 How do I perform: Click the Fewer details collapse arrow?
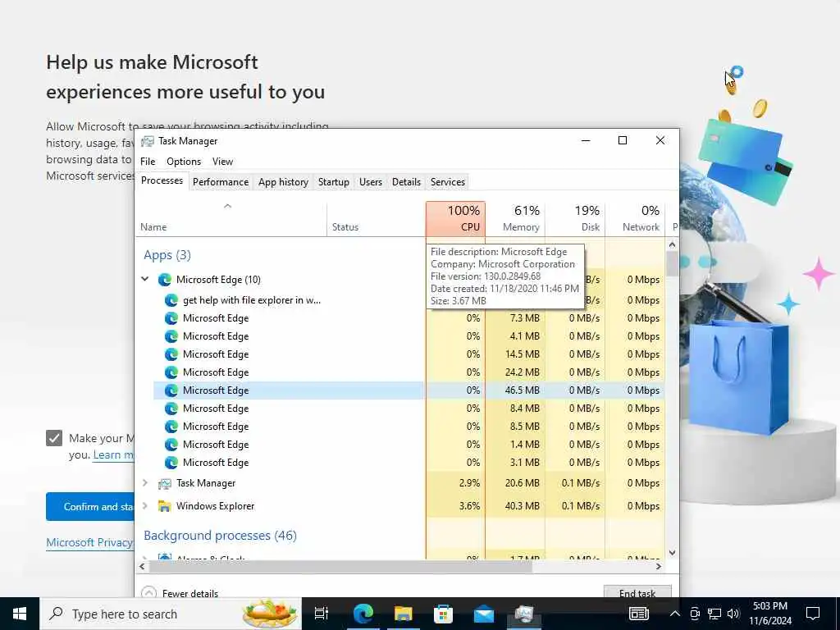pos(148,593)
